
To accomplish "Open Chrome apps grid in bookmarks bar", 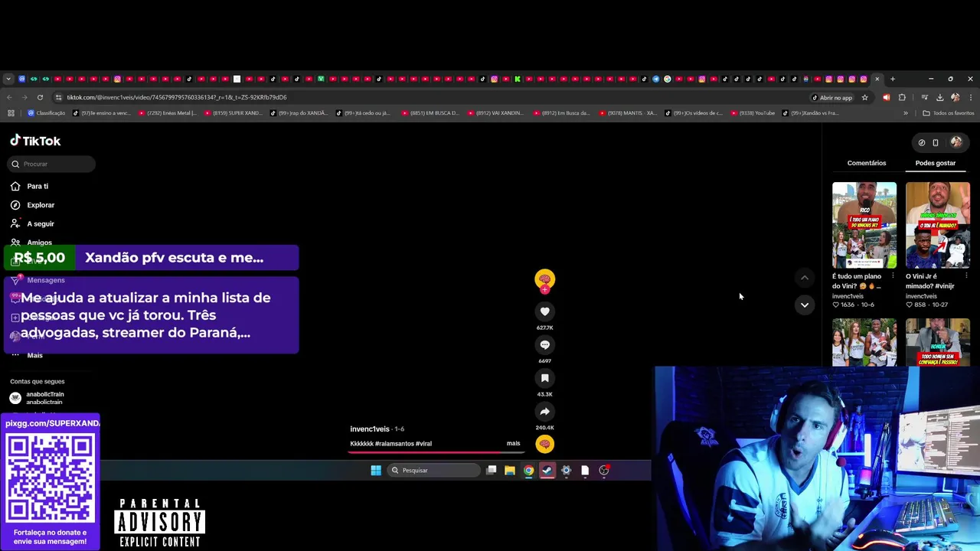I will click(x=11, y=113).
